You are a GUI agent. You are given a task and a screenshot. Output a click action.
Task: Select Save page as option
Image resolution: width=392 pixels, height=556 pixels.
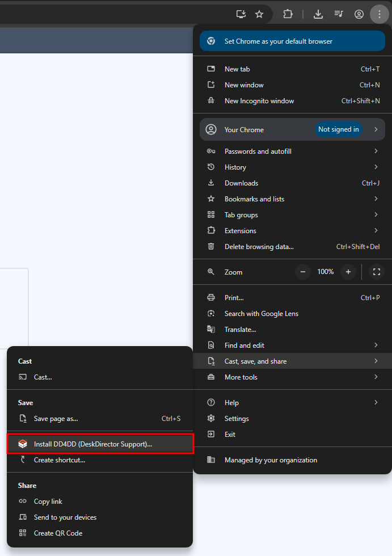tap(56, 419)
